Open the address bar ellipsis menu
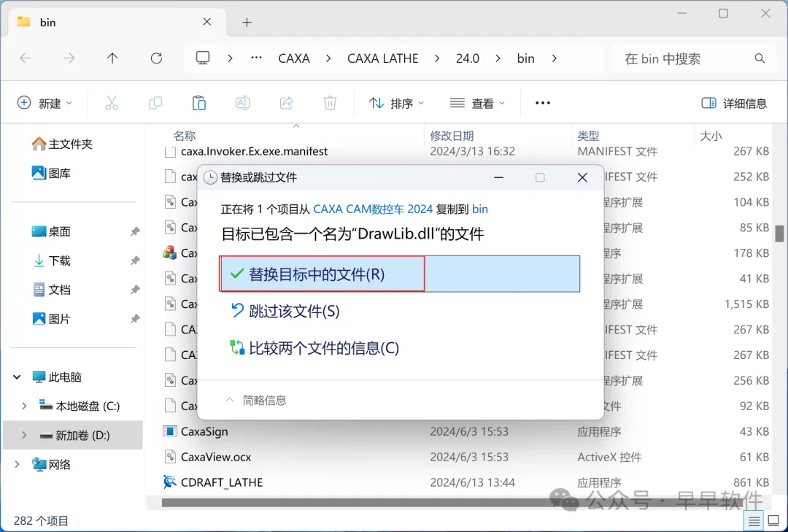Image resolution: width=788 pixels, height=532 pixels. point(256,58)
